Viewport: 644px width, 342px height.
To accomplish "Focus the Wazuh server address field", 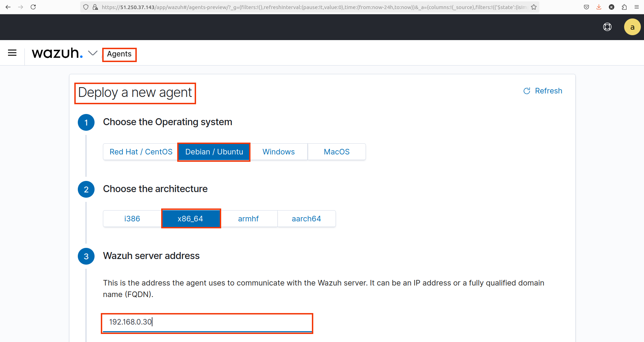I will tap(207, 322).
